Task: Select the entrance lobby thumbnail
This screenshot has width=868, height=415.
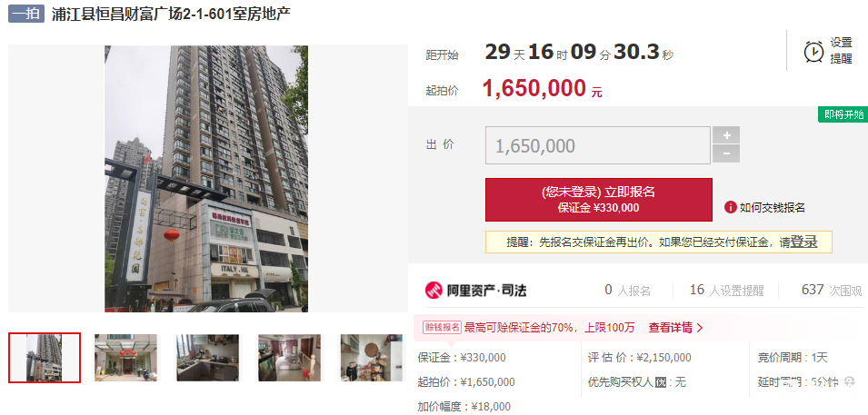Action: pos(125,358)
